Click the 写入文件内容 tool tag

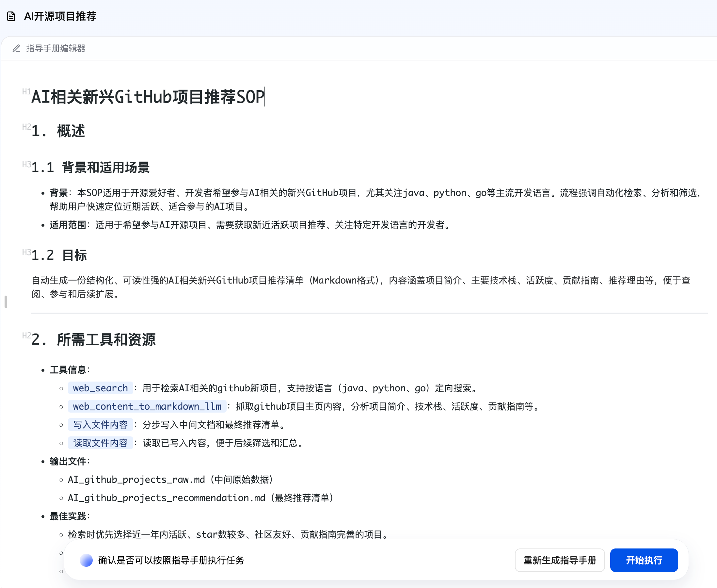coord(101,424)
